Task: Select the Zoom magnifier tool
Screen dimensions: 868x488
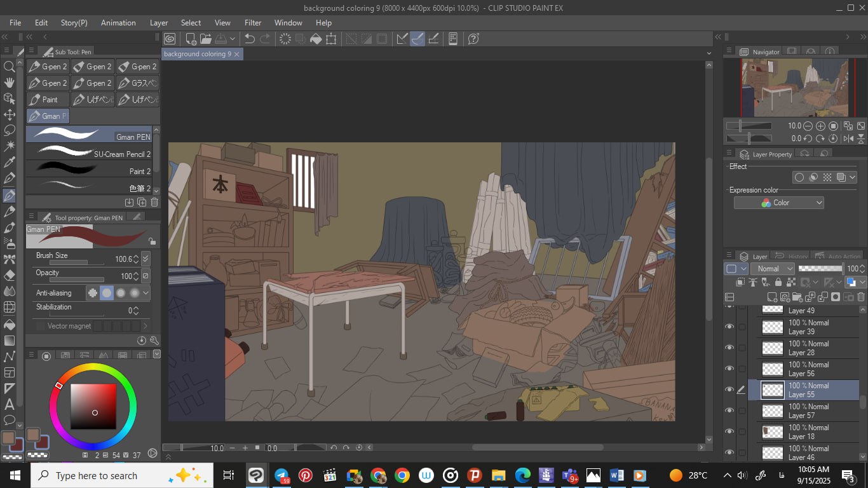Action: [10, 67]
